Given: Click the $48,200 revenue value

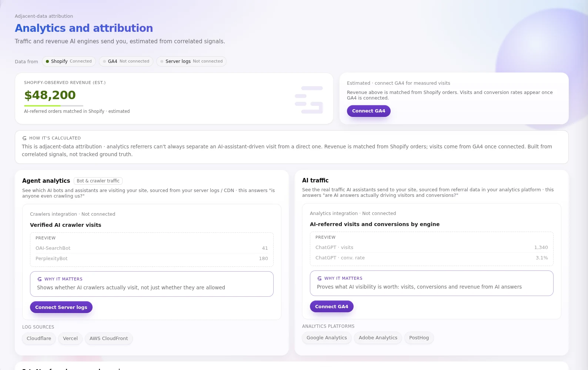Looking at the screenshot, I should coord(50,95).
